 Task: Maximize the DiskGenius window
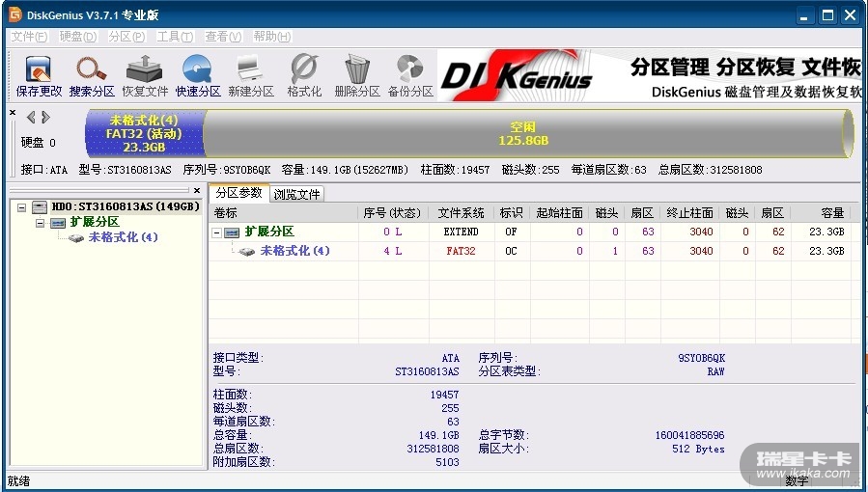coord(827,15)
